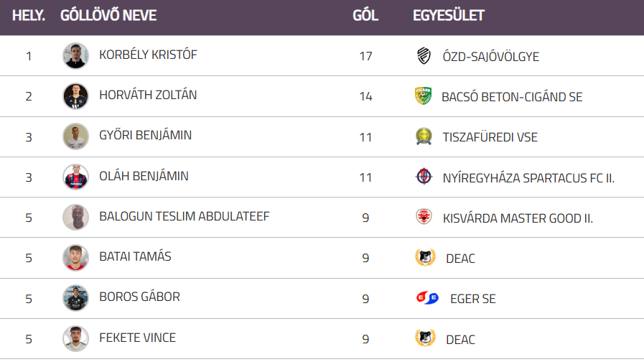The height and width of the screenshot is (362, 644).
Task: Click the DEAC crest beside Fekete Vince
Action: tap(425, 338)
